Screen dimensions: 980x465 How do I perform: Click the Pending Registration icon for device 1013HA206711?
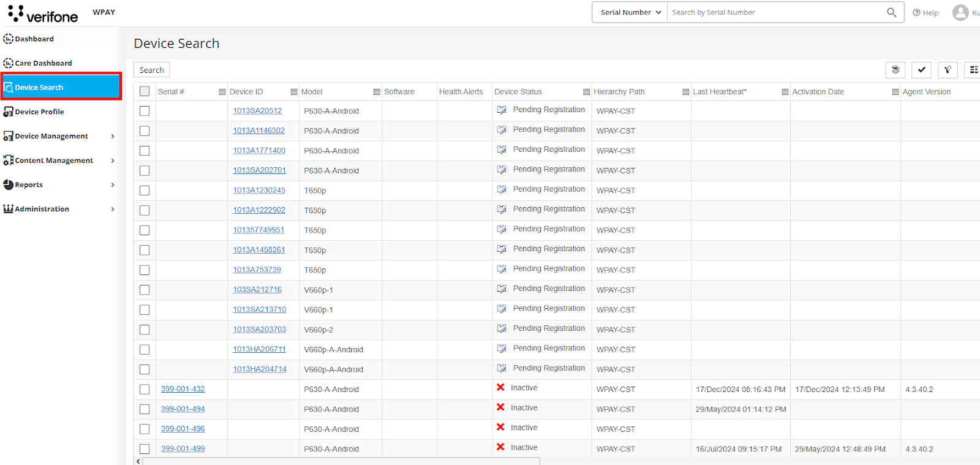click(x=502, y=349)
